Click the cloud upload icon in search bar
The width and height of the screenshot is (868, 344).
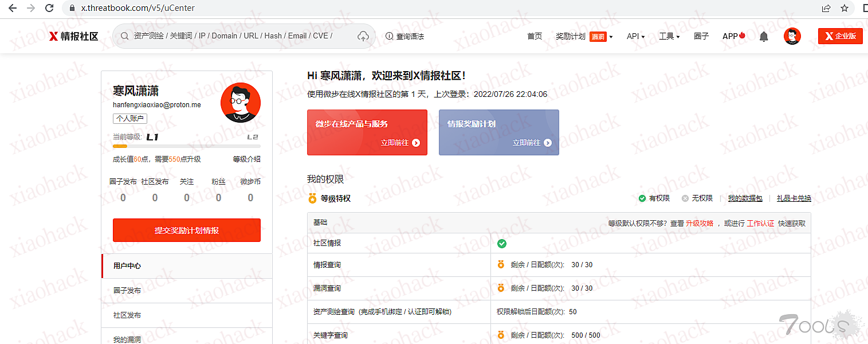(363, 36)
